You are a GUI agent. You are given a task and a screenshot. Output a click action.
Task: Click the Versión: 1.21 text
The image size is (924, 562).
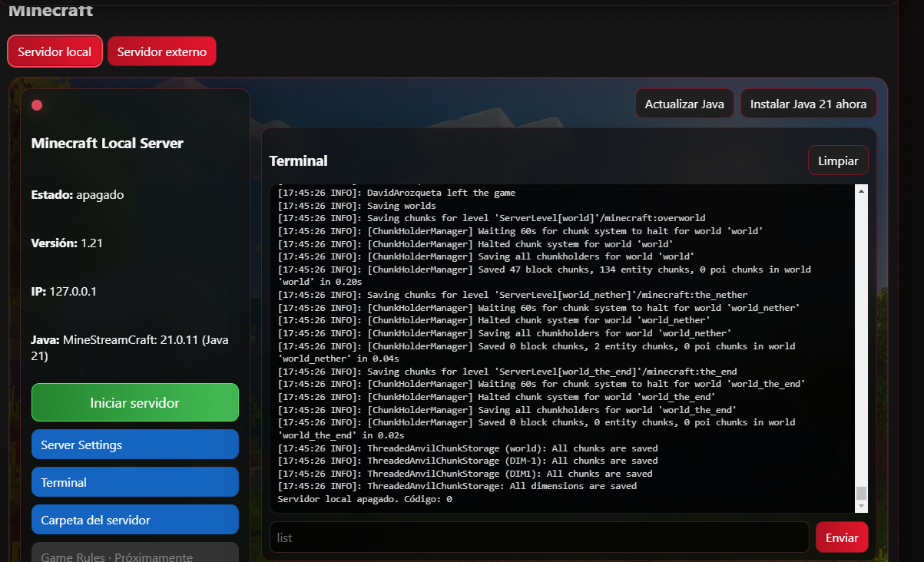tap(67, 243)
